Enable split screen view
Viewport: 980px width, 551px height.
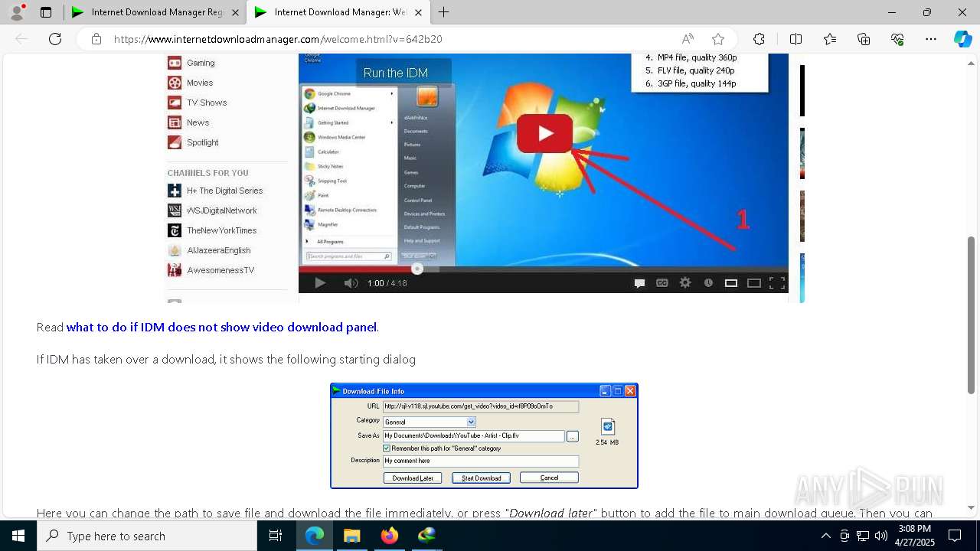795,39
